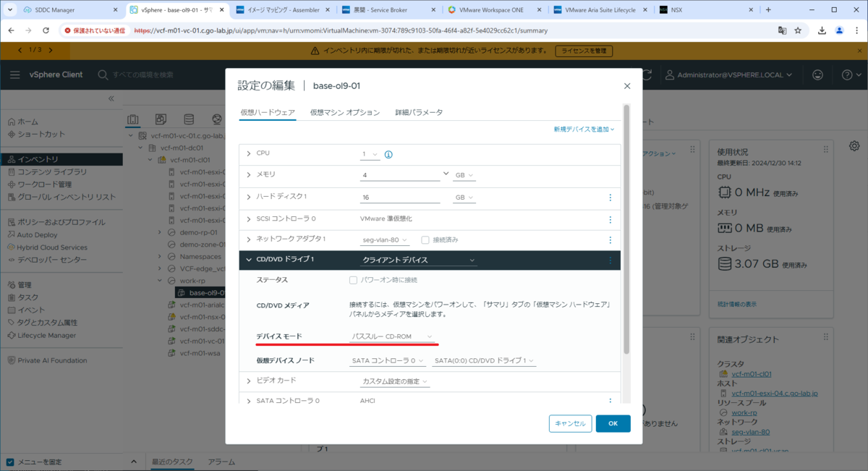
Task: Switch to the Virtual Hardware tab
Action: (x=268, y=113)
